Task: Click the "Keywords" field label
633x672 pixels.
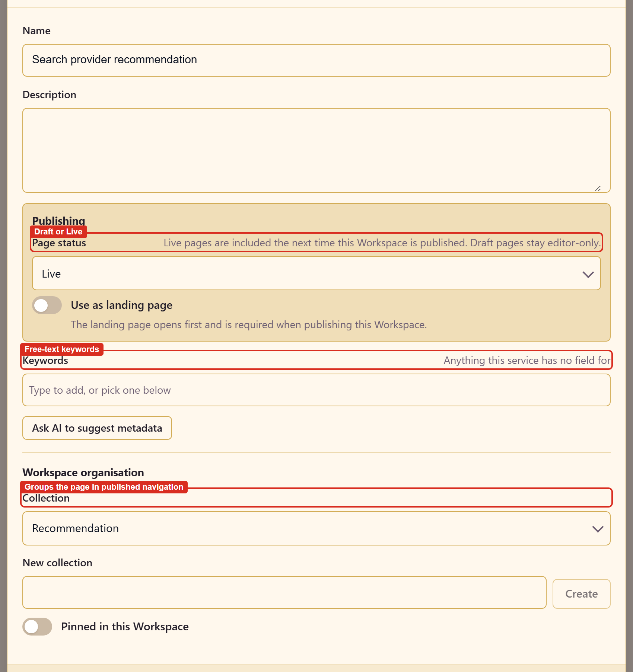Action: (x=45, y=361)
